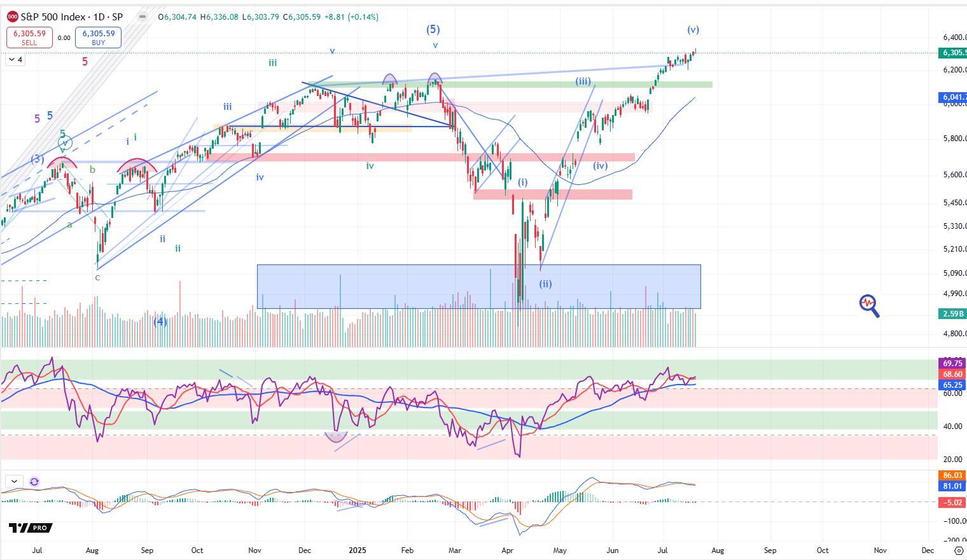Click the Nov label at right of time axis
This screenshot has height=560, width=967.
(880, 550)
